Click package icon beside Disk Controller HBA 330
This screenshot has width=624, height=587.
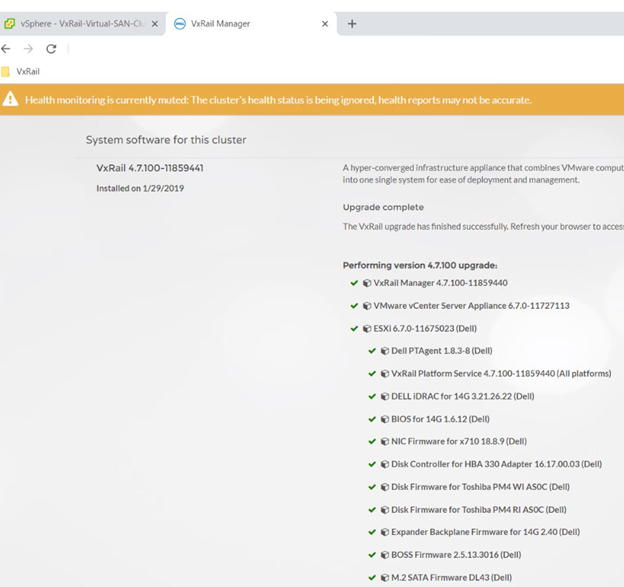pos(385,464)
